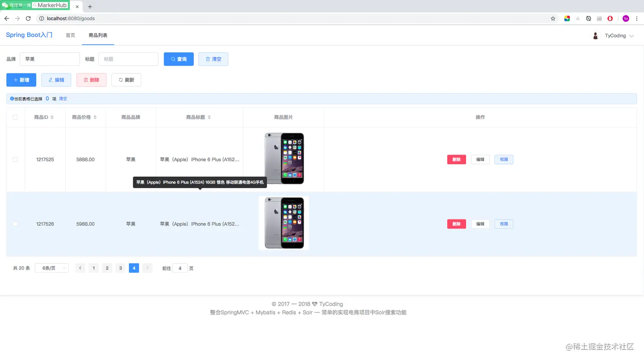Close the MarkerHub browser tab
This screenshot has height=361, width=644.
(77, 6)
